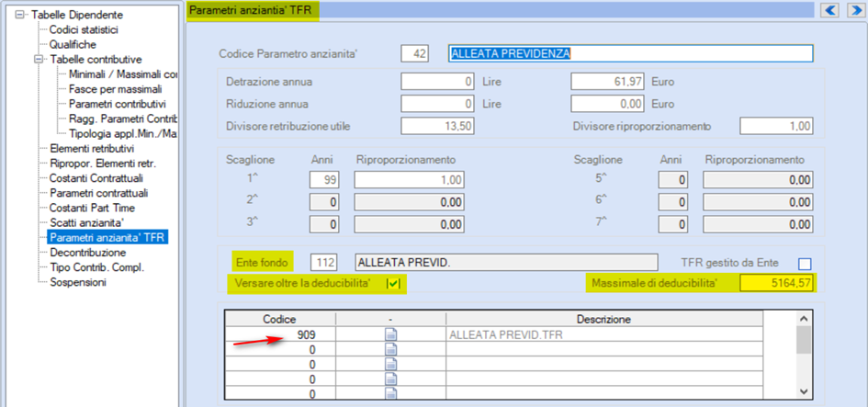The height and width of the screenshot is (407, 868).
Task: Collapse the Tabelle contributive tree node
Action: coord(39,59)
